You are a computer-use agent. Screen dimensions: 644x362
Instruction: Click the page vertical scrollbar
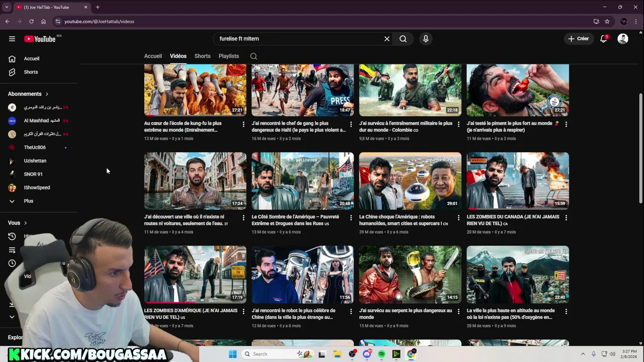click(640, 148)
